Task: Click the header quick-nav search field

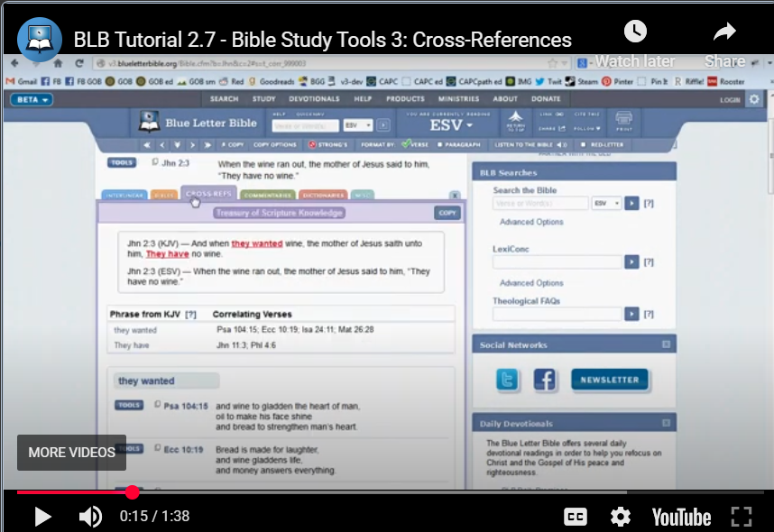Action: click(305, 126)
